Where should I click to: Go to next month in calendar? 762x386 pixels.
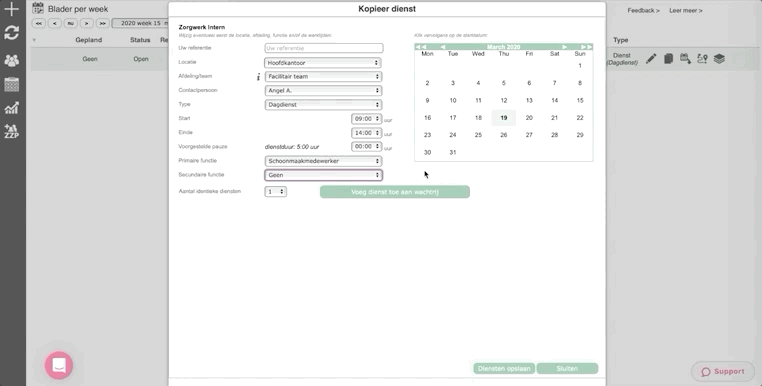(x=565, y=47)
